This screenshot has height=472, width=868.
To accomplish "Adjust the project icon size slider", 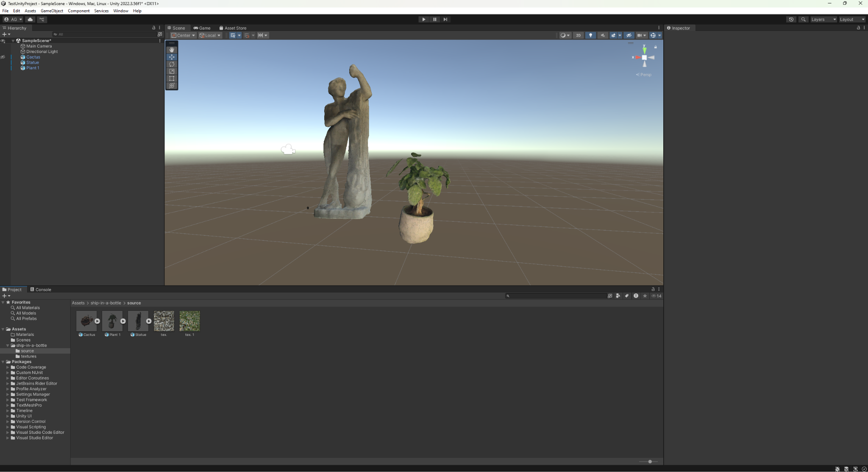I will 650,461.
